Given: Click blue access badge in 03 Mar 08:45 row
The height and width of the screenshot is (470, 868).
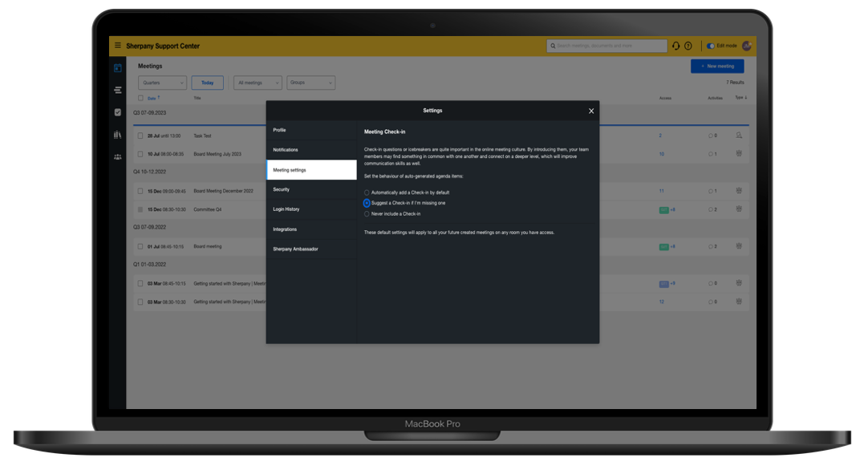Looking at the screenshot, I should pos(663,284).
